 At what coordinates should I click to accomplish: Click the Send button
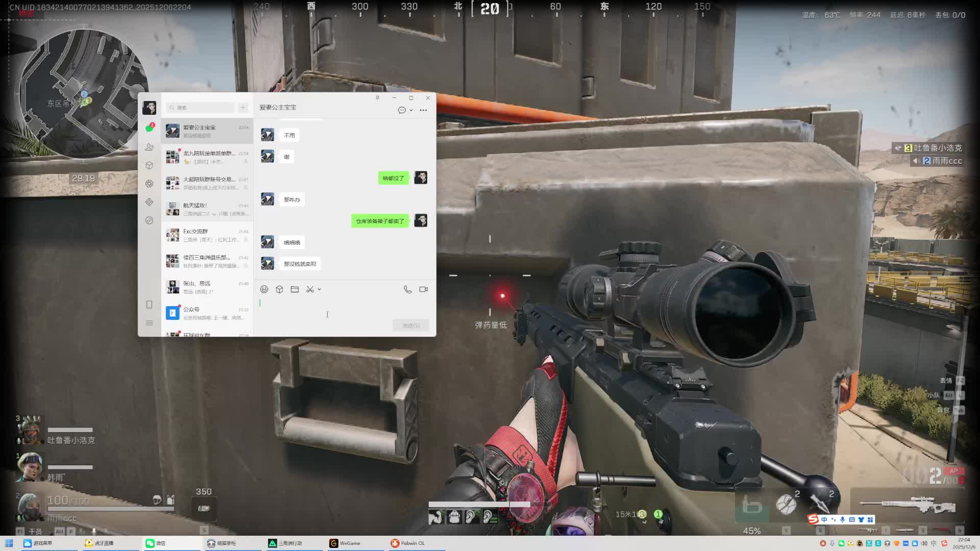[x=410, y=325]
